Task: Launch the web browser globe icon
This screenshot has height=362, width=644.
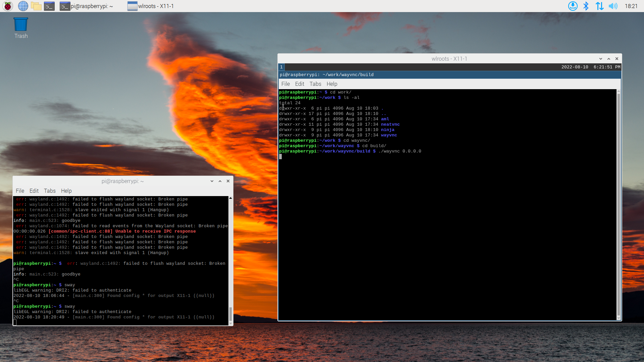Action: pos(23,6)
